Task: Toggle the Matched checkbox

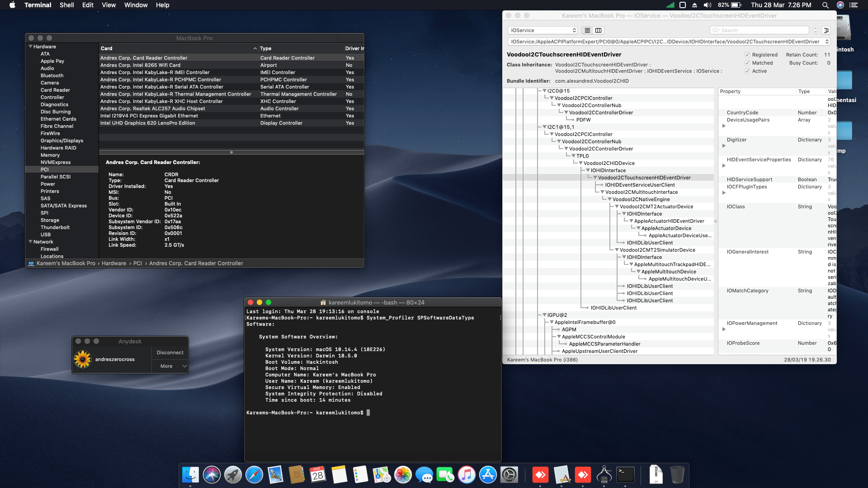Action: pos(747,63)
